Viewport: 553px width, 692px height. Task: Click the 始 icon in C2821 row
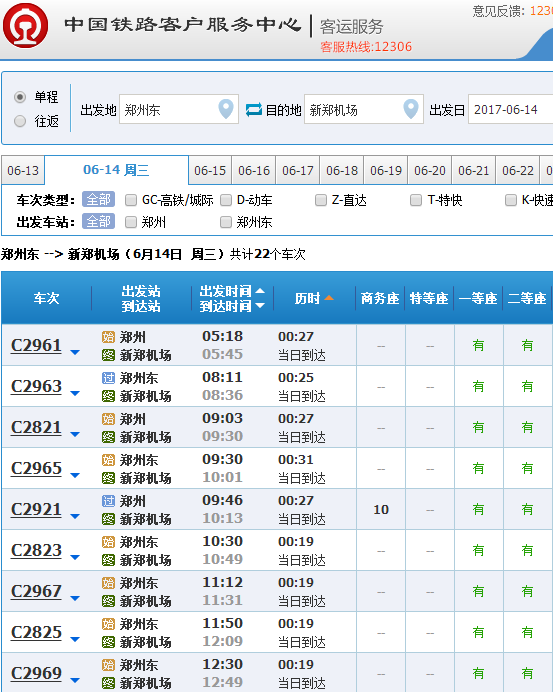pyautogui.click(x=108, y=419)
